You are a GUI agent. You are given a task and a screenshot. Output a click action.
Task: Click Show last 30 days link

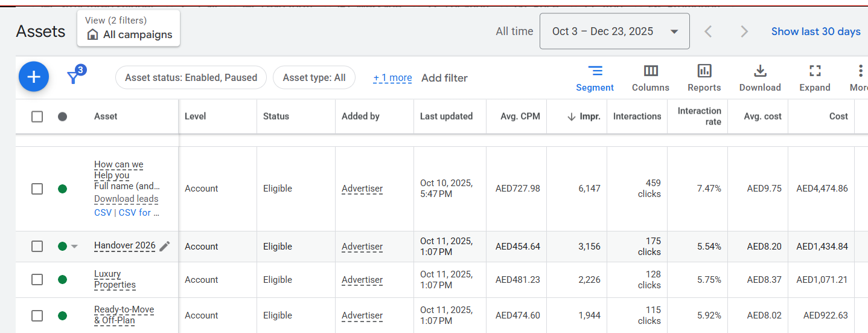click(x=815, y=31)
